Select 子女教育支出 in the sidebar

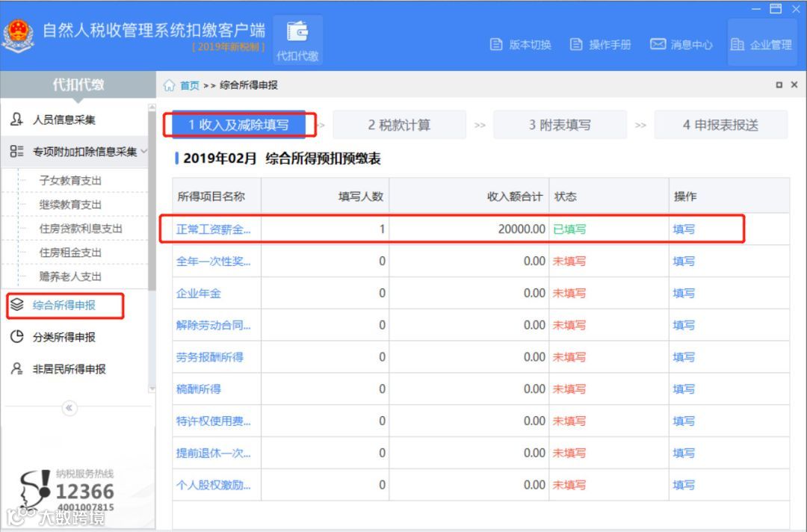click(70, 181)
